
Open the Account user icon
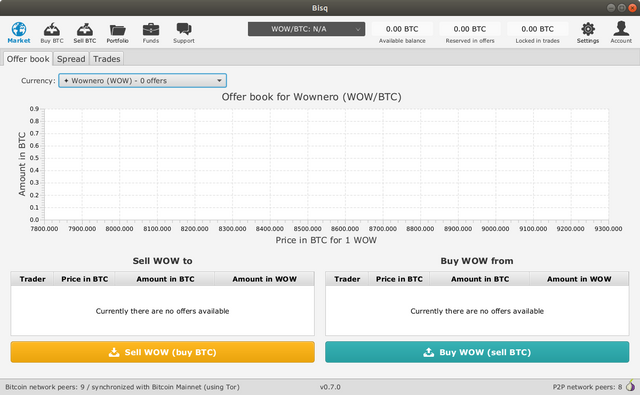[x=621, y=29]
